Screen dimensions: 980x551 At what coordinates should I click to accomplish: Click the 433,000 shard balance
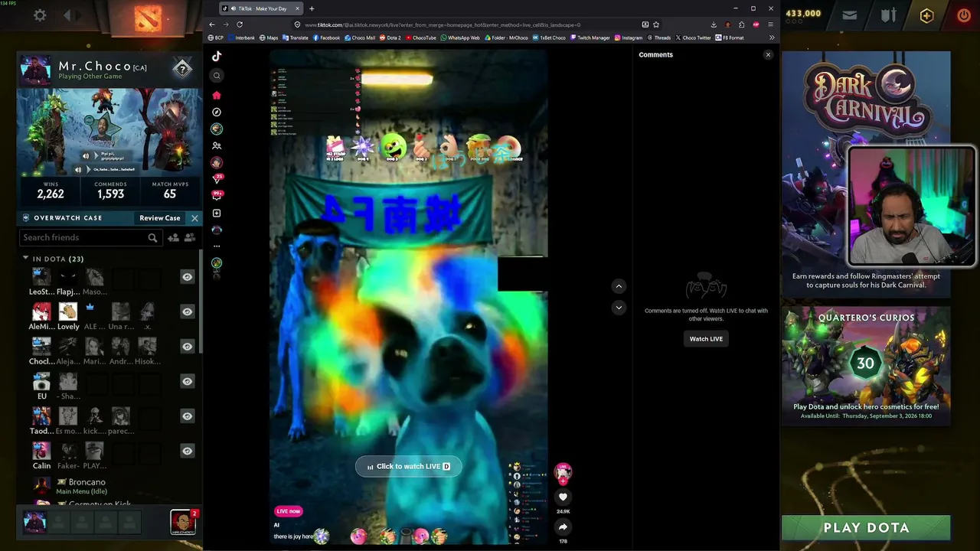[x=802, y=13]
